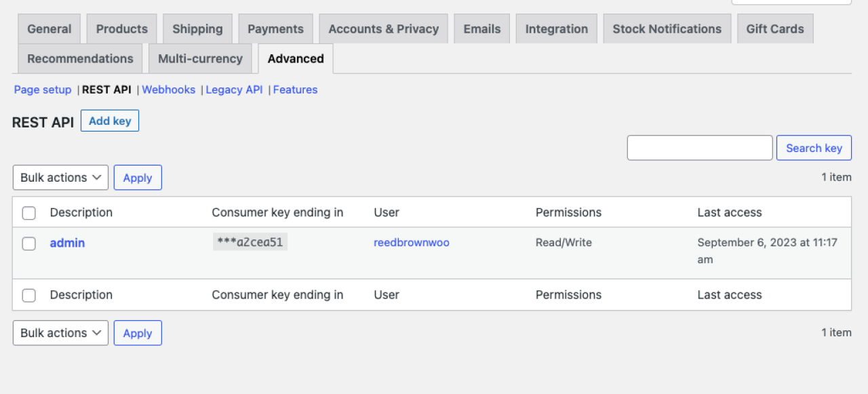Open the Shipping tab
This screenshot has width=868, height=394.
coord(197,29)
